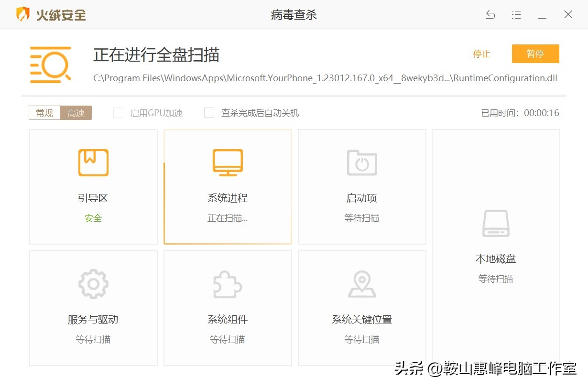Screen dimensions: 588x387
Task: Enable GPU acceleration checkbox (启用GPU加速)
Action: [118, 113]
